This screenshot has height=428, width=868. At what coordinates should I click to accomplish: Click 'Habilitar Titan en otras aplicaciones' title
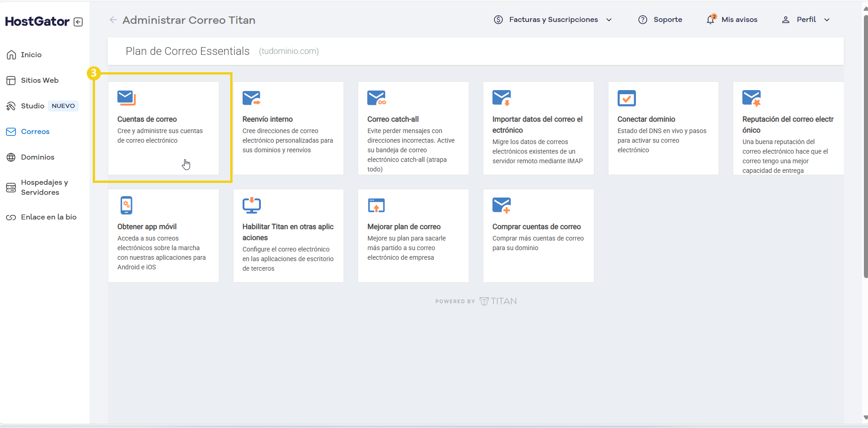pyautogui.click(x=288, y=232)
